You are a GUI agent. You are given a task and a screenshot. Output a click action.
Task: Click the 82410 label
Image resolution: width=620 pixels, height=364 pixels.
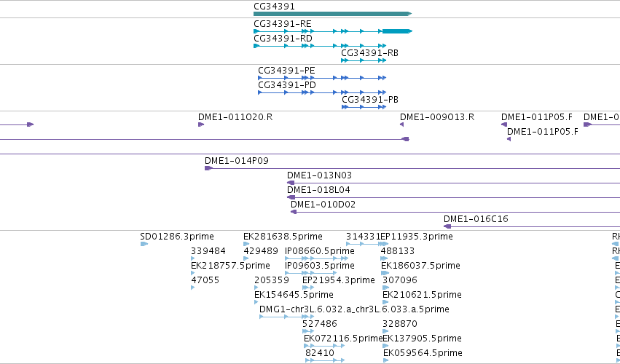point(320,353)
